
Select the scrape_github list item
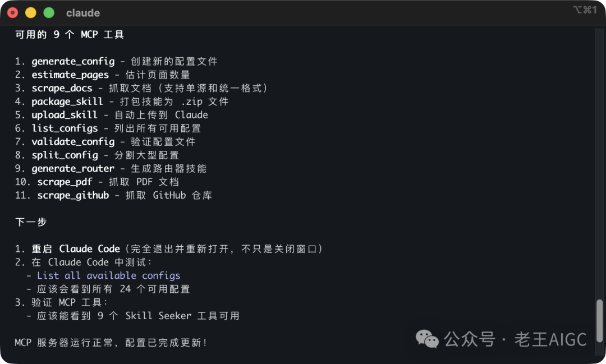click(x=73, y=195)
